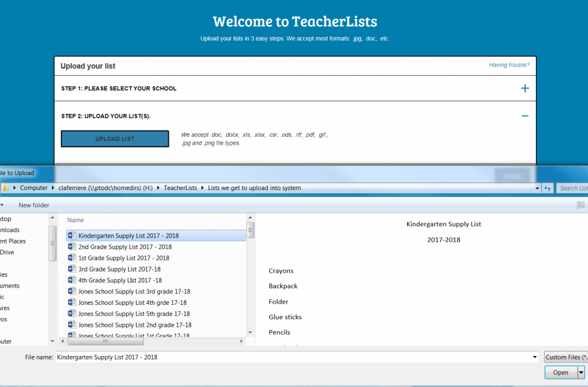Select Desktop in navigation pane
588x387 pixels.
(x=6, y=219)
